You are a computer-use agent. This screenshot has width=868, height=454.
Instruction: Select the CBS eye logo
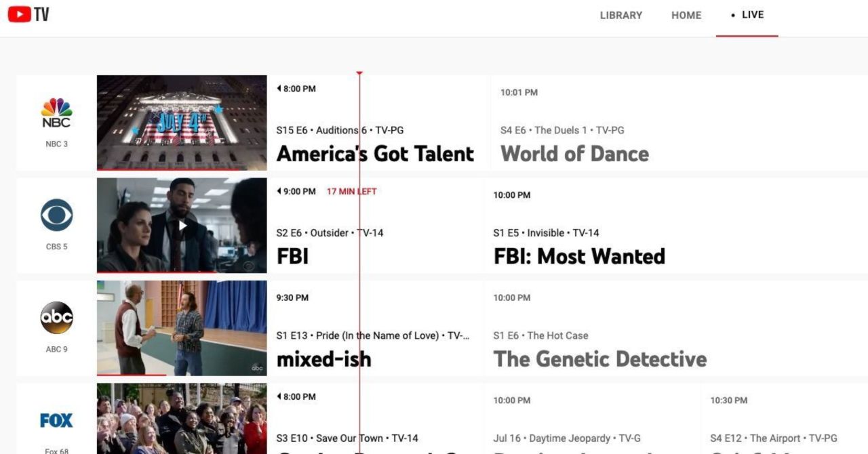pos(56,216)
